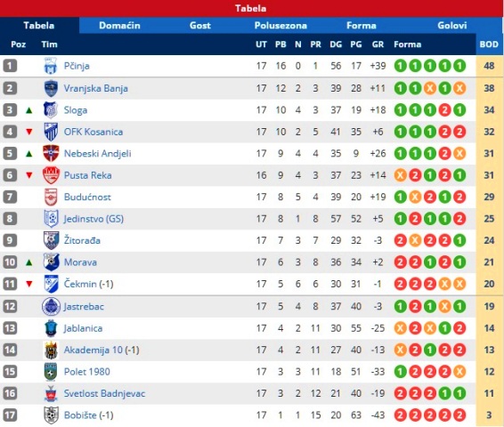Image resolution: width=504 pixels, height=427 pixels.
Task: Click the Akademija 10 team crest
Action: [x=51, y=350]
